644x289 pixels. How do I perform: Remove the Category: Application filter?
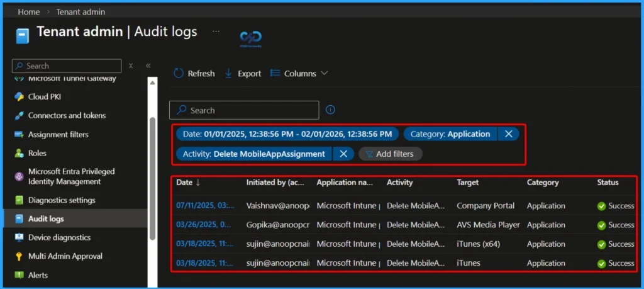[508, 134]
